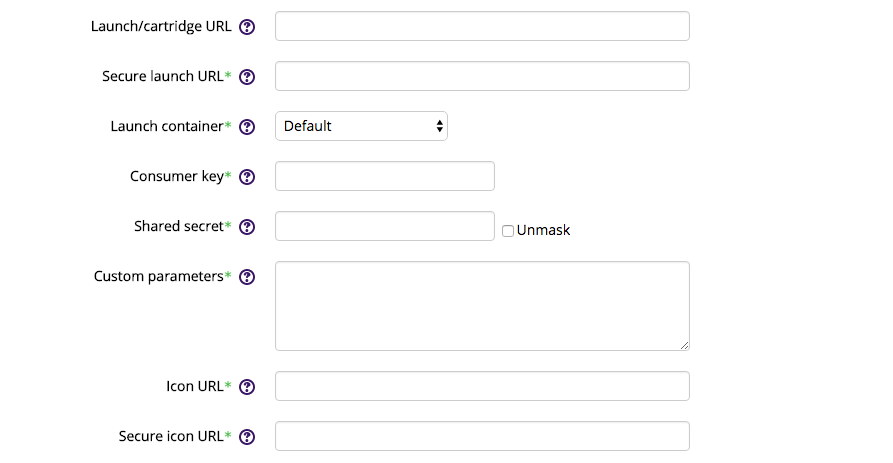Image resolution: width=893 pixels, height=463 pixels.
Task: Click the Consumer key help icon
Action: tap(247, 177)
